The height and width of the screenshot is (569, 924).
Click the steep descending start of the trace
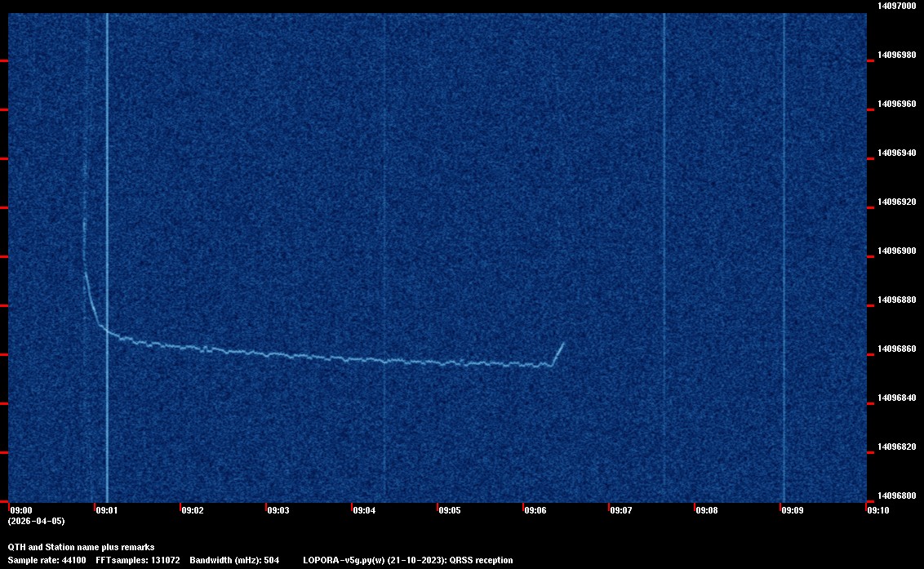coord(91,298)
